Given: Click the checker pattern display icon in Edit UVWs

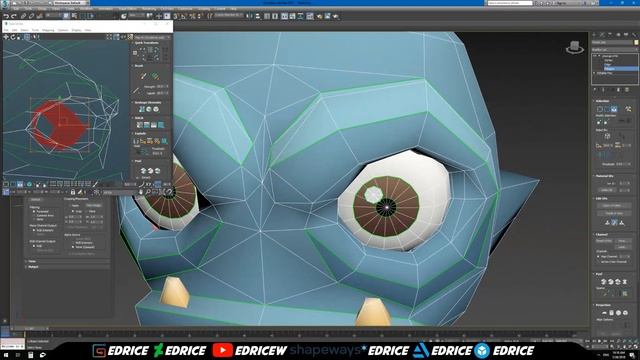Looking at the screenshot, I should pos(130,37).
